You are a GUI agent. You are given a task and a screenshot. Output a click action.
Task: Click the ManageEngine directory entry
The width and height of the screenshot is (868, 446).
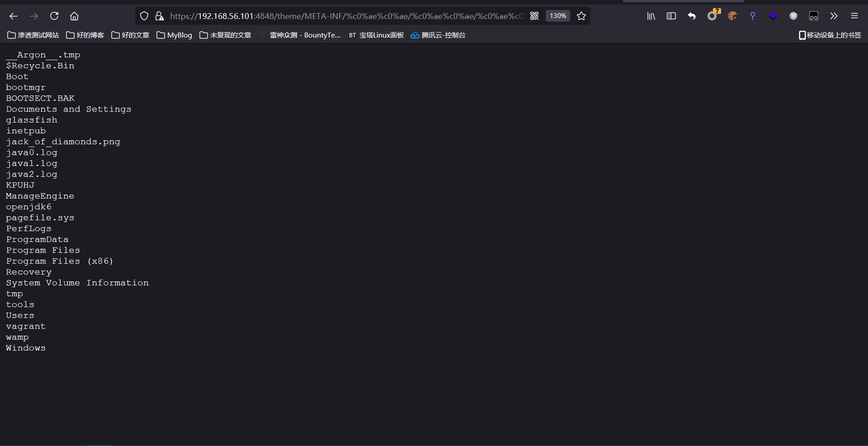(x=40, y=196)
